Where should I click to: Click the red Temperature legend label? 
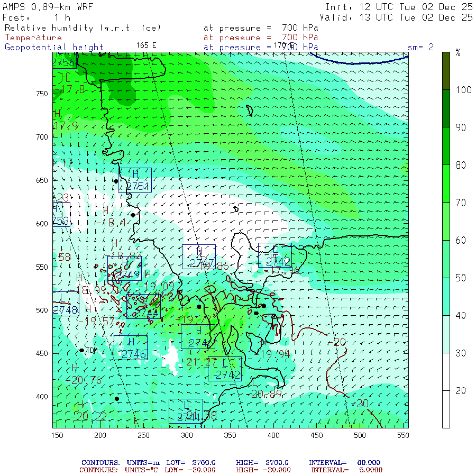33,38
